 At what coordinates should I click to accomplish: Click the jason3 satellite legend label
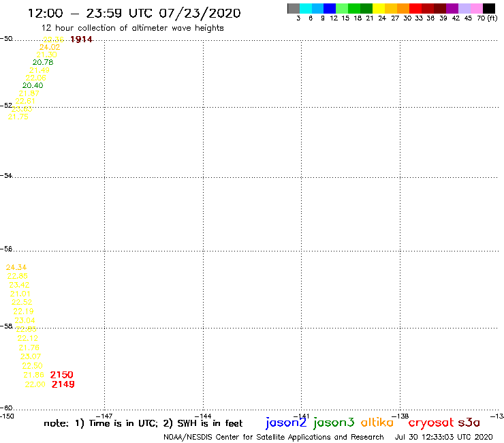(x=334, y=423)
